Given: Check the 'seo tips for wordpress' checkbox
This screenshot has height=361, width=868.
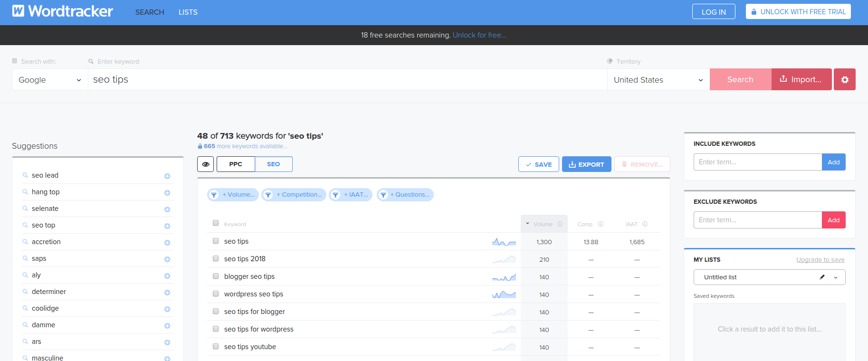Looking at the screenshot, I should (216, 329).
